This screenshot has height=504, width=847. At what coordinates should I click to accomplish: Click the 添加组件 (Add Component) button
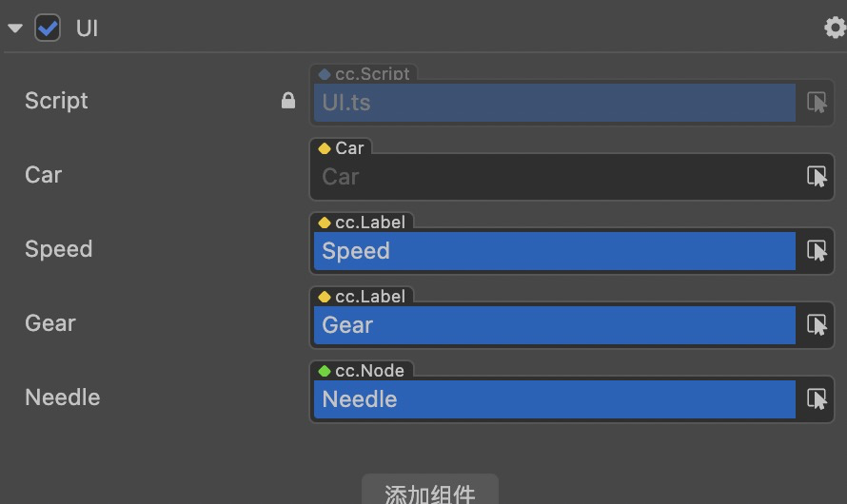point(429,493)
